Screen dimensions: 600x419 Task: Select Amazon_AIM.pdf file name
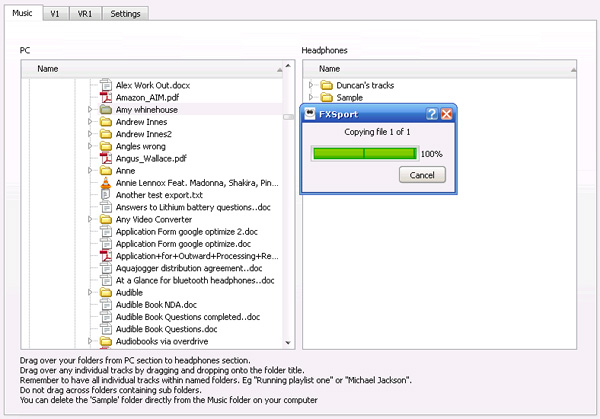click(x=147, y=98)
